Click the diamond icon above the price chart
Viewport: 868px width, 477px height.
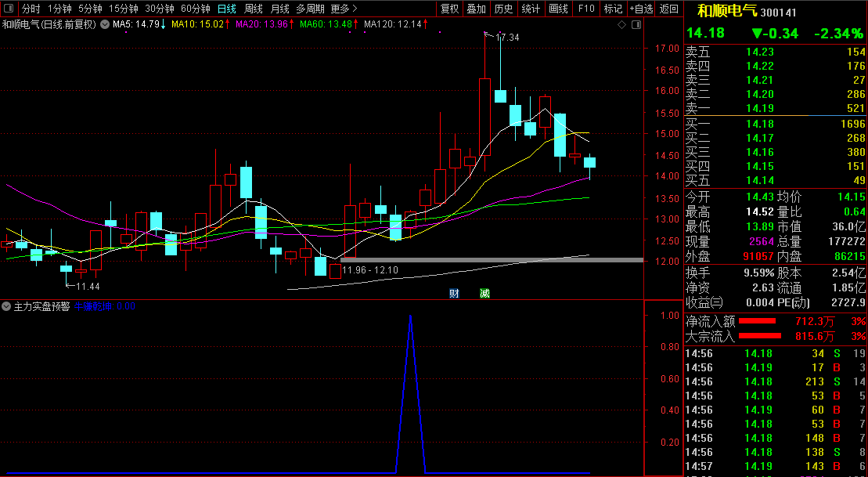pyautogui.click(x=621, y=24)
